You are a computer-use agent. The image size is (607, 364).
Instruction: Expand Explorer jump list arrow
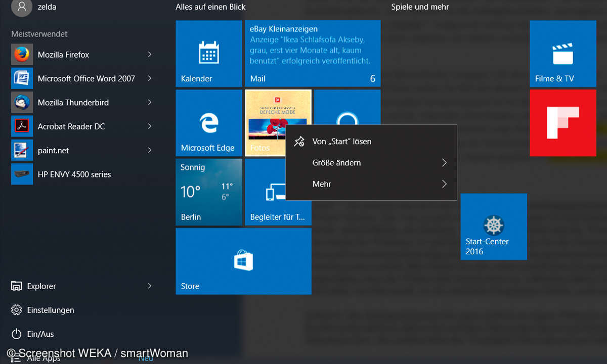[150, 286]
